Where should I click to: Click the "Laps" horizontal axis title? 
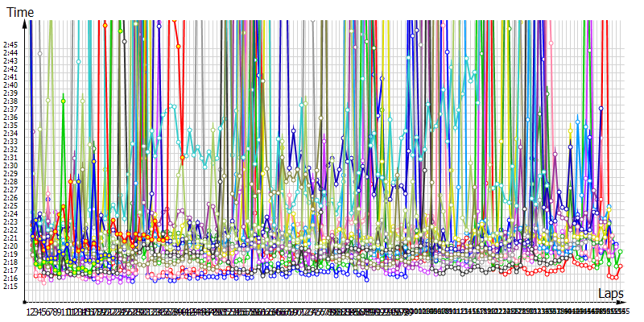pos(611,293)
